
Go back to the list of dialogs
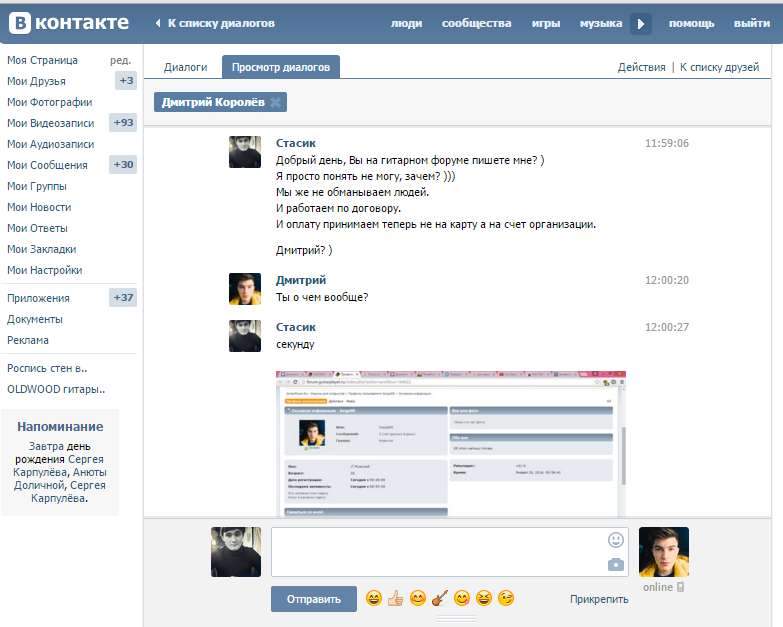(x=215, y=23)
